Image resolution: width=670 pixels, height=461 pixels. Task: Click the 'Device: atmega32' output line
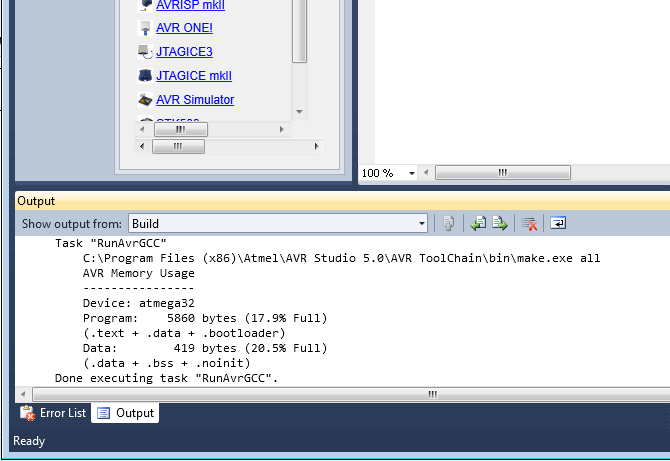138,303
